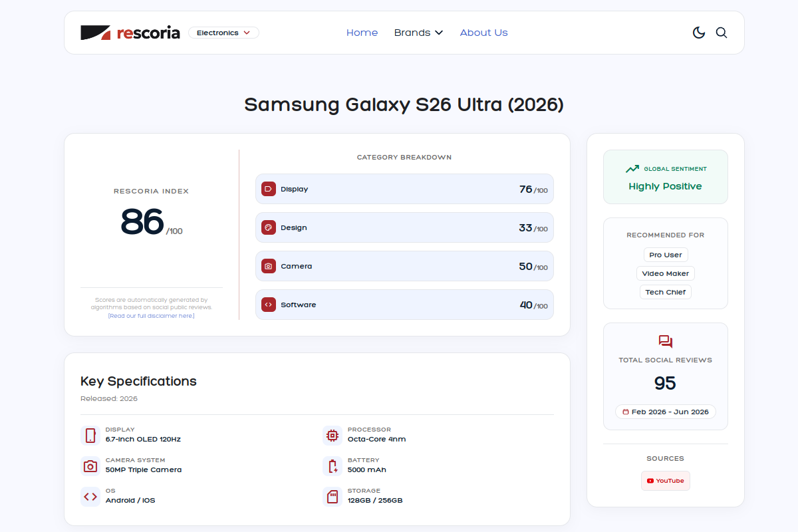Open the Feb 2026 - Jun 2026 date range

click(666, 412)
